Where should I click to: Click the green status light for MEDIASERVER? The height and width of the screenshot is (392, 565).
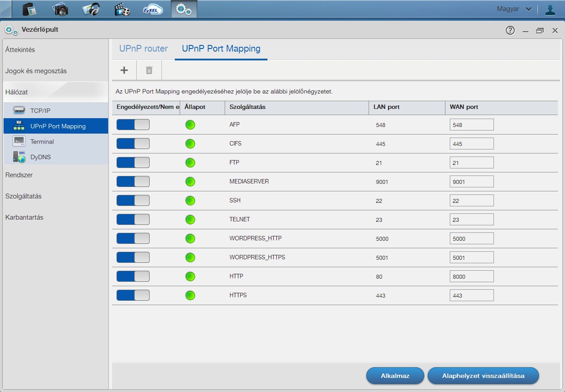pyautogui.click(x=190, y=182)
